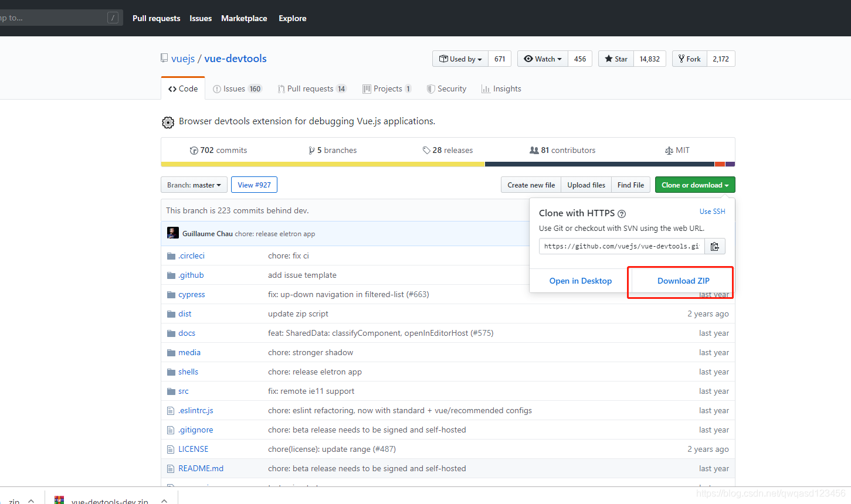View the 28 releases
Viewport: 851px width, 504px height.
(447, 150)
